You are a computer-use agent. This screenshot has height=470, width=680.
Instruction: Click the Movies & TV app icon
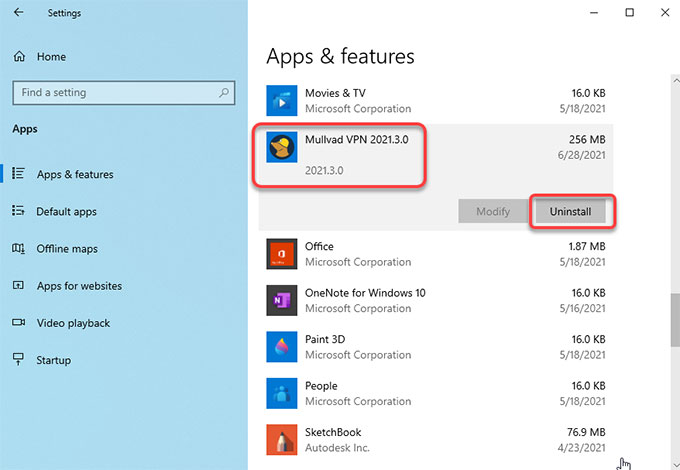282,101
